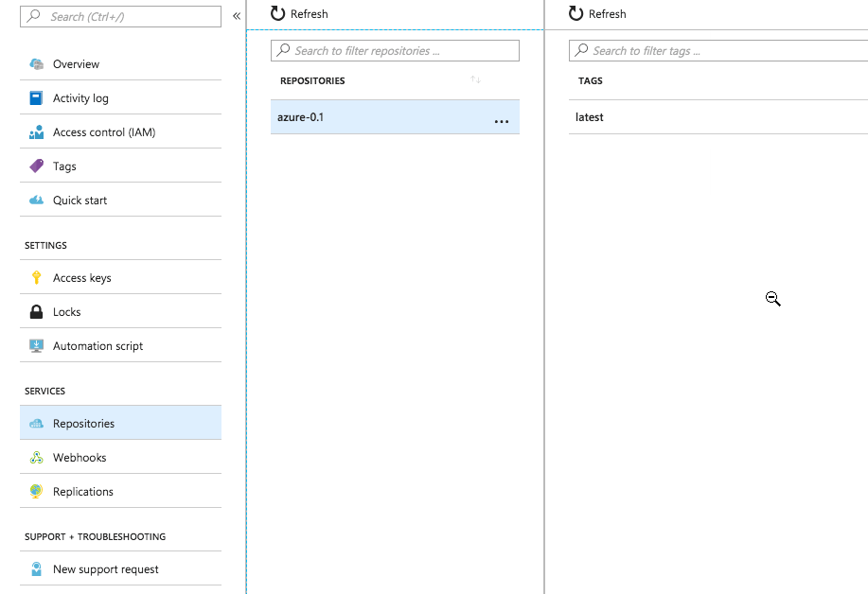Click the Activity log book icon

[36, 97]
